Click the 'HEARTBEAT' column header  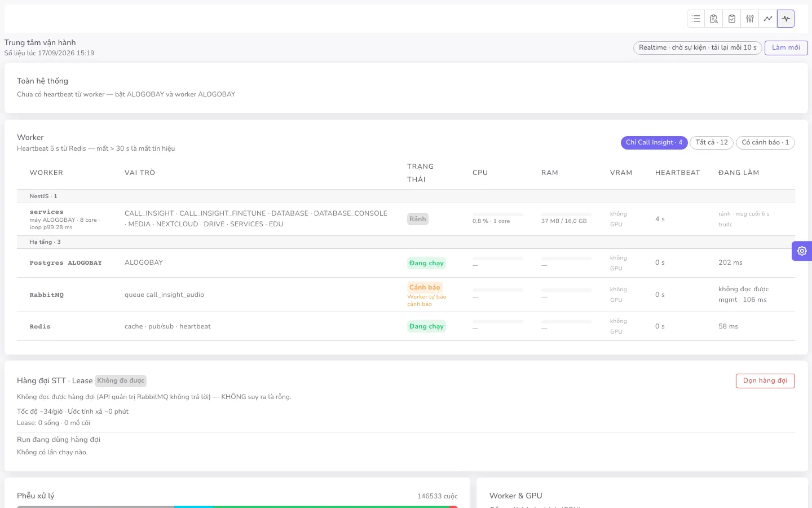pos(677,173)
